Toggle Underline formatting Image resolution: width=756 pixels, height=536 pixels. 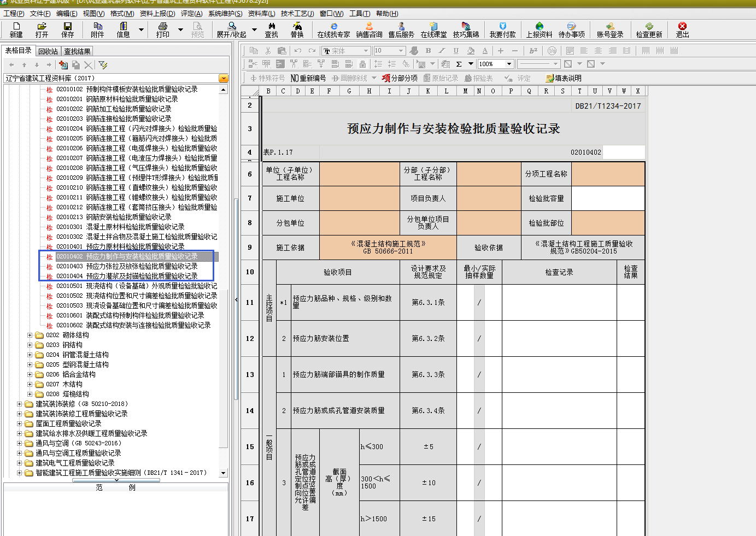click(456, 51)
